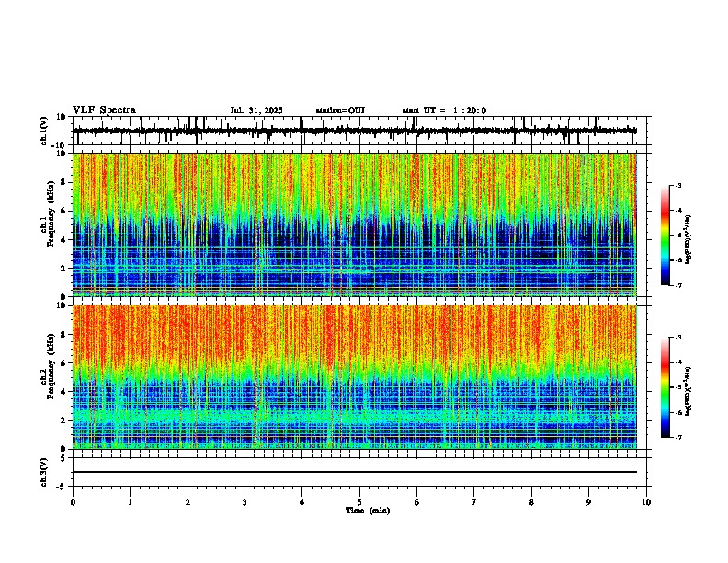Click the ch.3(V) axis label

pos(44,472)
